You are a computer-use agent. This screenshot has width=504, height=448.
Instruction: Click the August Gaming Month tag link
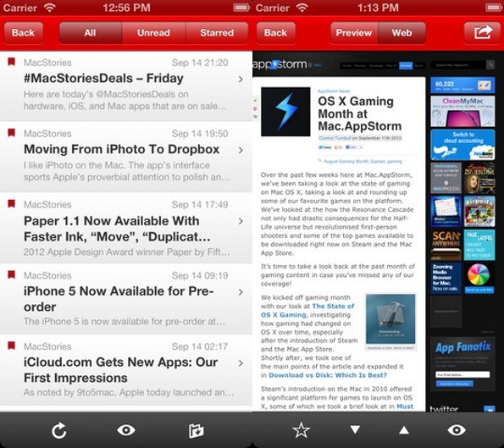[346, 162]
